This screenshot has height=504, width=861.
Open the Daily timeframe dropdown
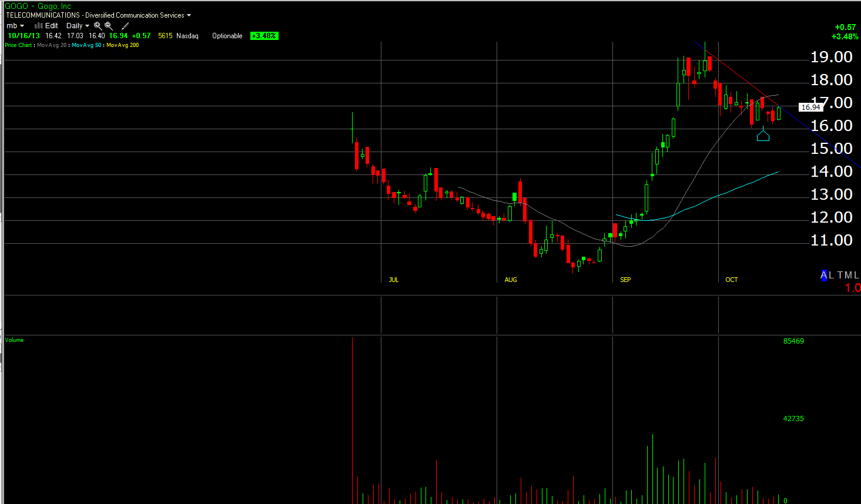tap(78, 26)
